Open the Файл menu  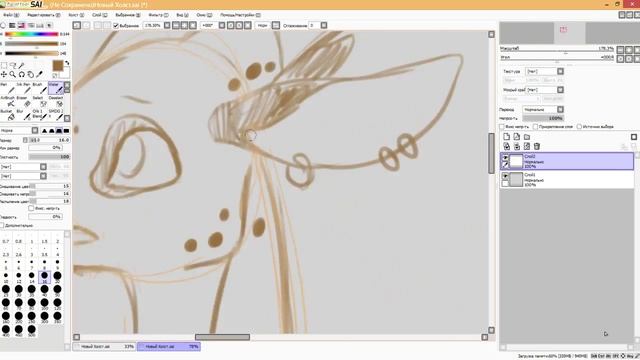[x=11, y=15]
